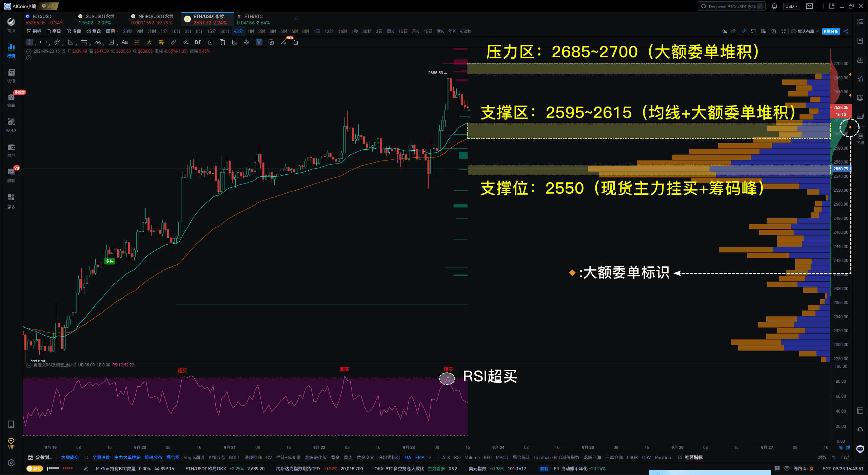Click the trash delete drawings icon

coord(296,42)
